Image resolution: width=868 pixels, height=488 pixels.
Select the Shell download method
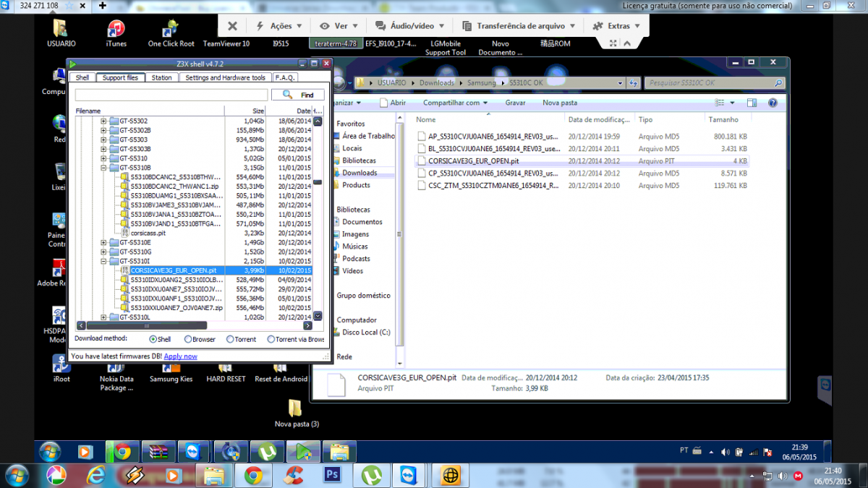click(153, 339)
